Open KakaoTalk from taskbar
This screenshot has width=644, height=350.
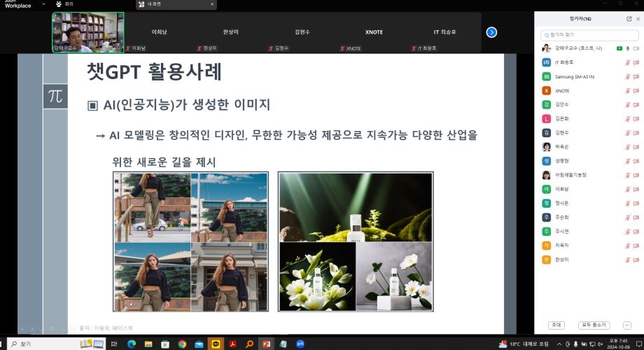point(216,344)
